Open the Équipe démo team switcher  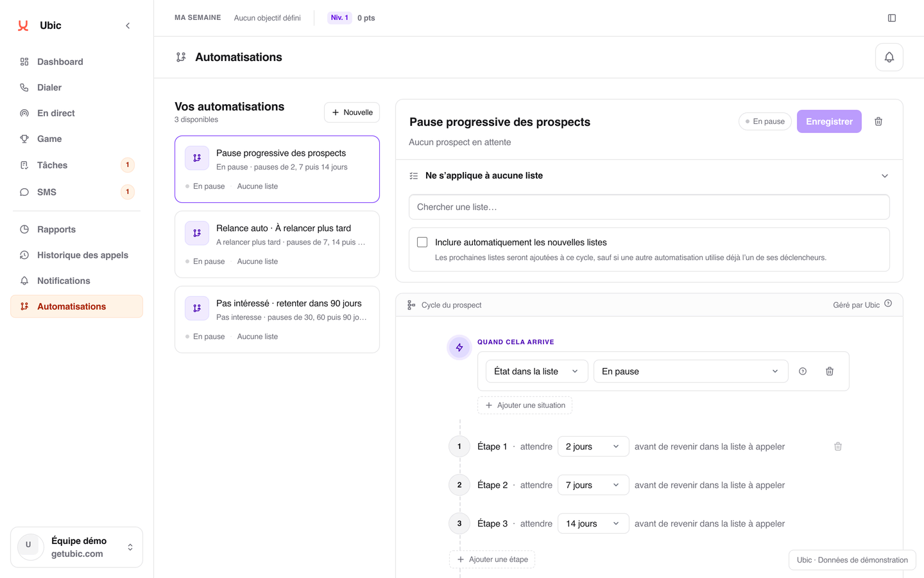click(76, 547)
